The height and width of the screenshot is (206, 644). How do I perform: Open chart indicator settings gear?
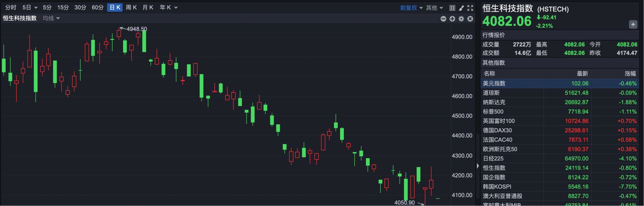point(461,19)
